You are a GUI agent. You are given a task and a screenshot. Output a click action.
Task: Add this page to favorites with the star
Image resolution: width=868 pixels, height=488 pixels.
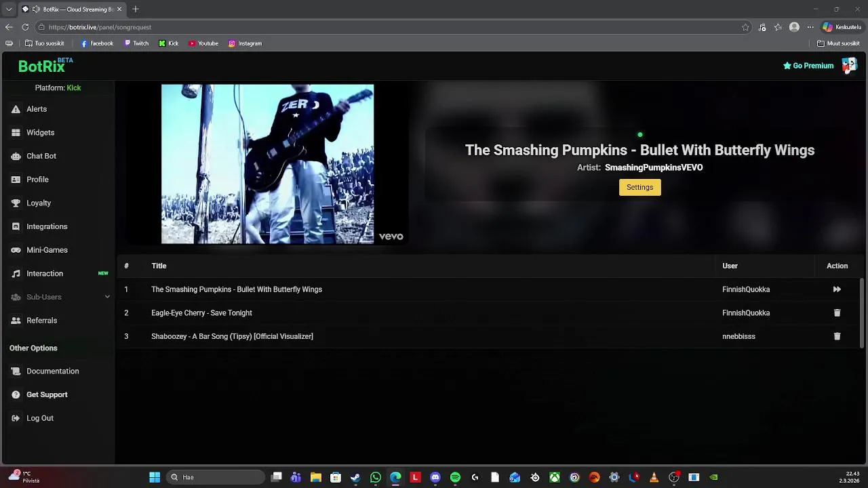pos(745,27)
